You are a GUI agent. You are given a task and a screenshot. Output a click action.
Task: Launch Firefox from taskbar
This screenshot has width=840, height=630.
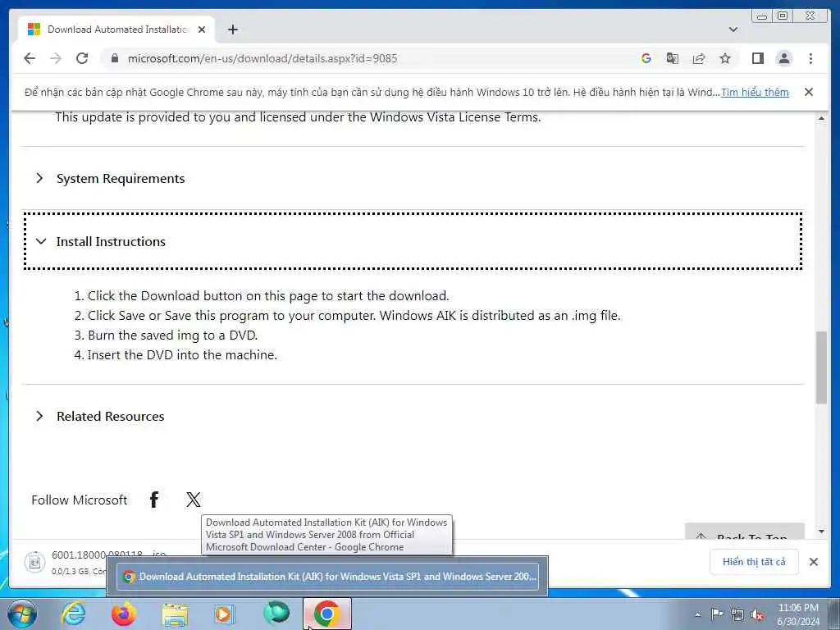click(124, 614)
